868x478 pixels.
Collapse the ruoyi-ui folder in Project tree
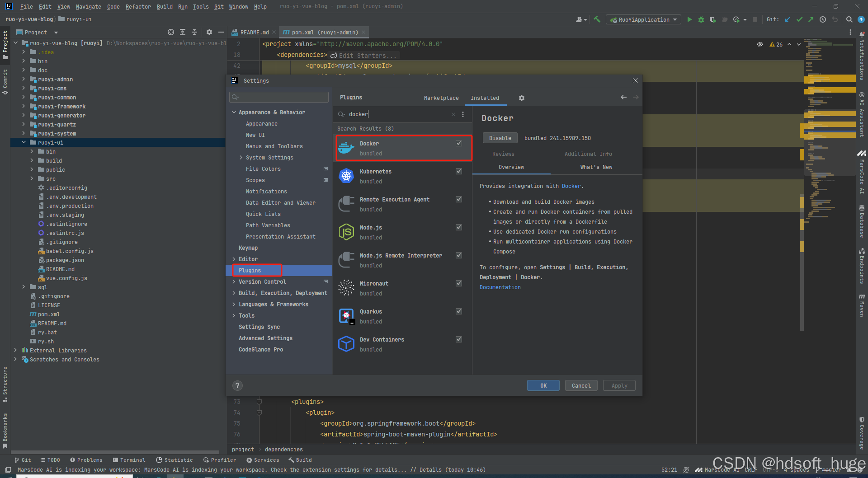tap(24, 142)
